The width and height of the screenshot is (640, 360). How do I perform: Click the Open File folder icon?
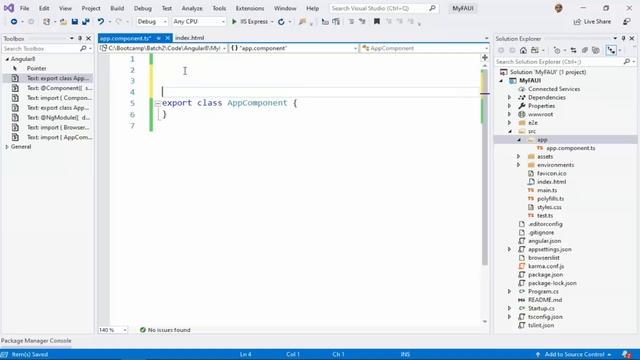tap(63, 22)
